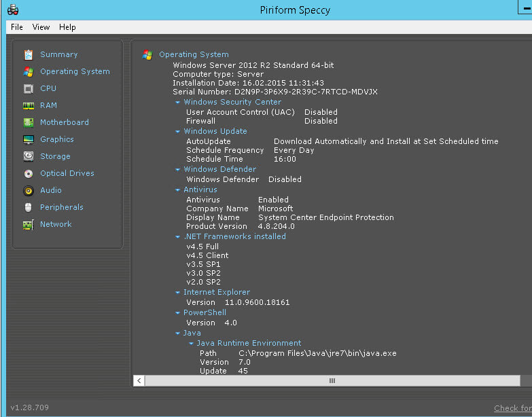Screen dimensions: 532x417
Task: Select Operating System in the sidebar
Action: (75, 71)
